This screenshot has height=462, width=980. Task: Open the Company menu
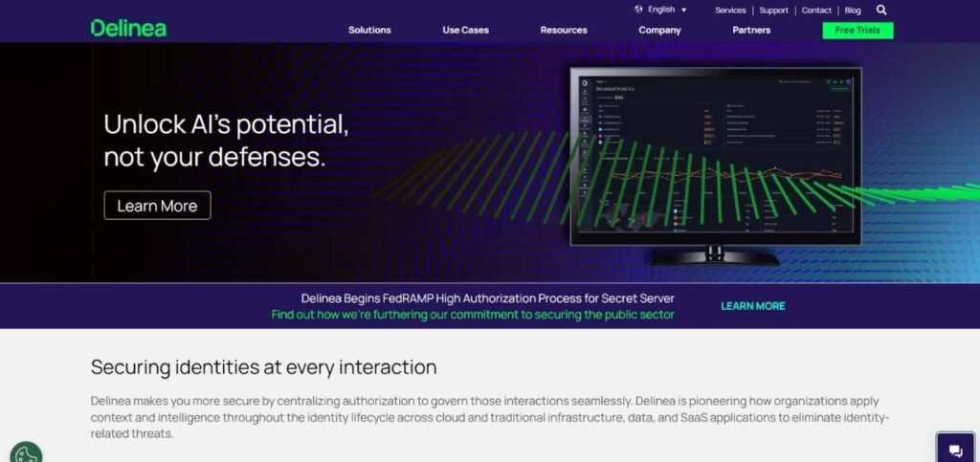pos(659,30)
